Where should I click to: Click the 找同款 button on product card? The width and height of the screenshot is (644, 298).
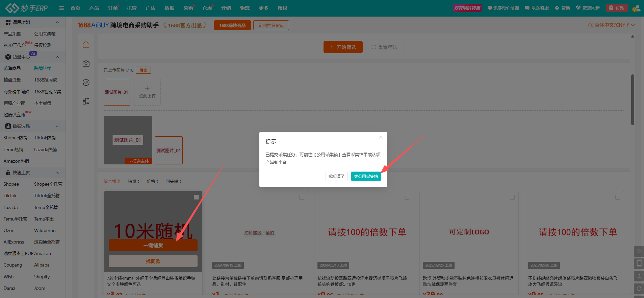point(153,261)
